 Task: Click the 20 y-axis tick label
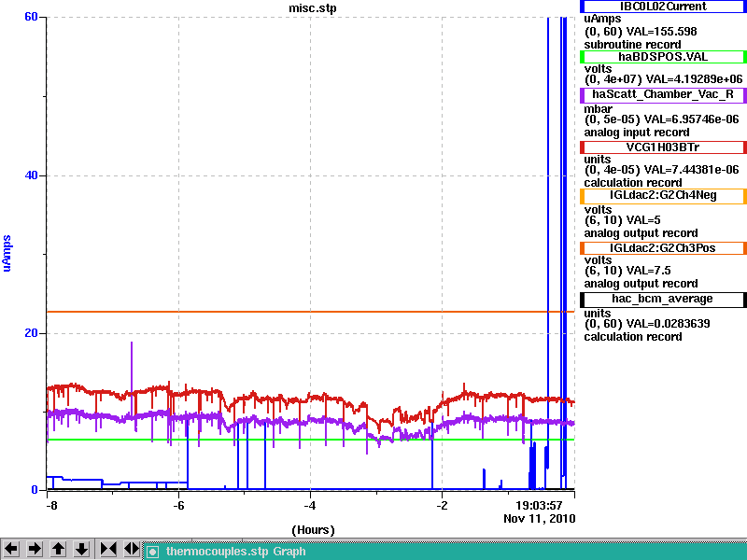[x=31, y=333]
